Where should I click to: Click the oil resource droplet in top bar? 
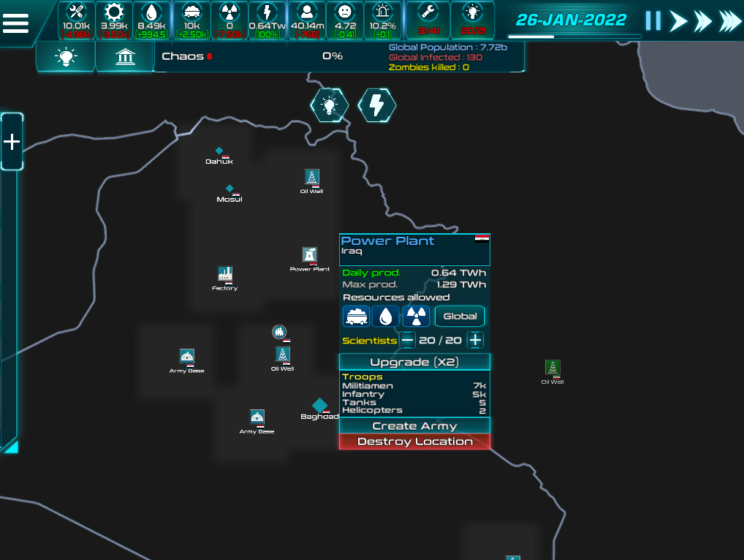(x=151, y=13)
